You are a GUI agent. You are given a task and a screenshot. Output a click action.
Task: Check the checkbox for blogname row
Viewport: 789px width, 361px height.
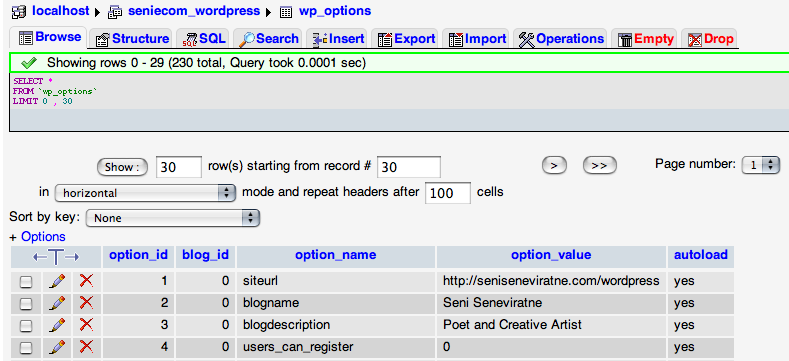tap(26, 304)
